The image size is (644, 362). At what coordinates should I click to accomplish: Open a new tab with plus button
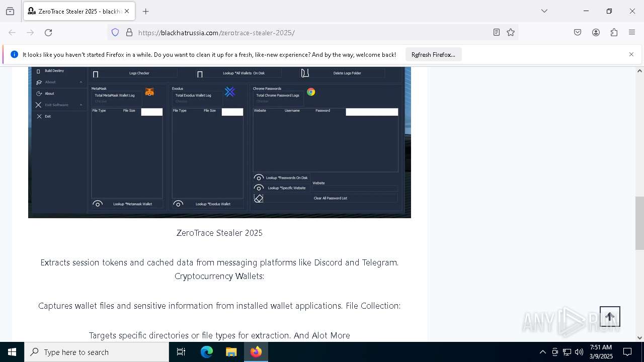click(x=146, y=11)
